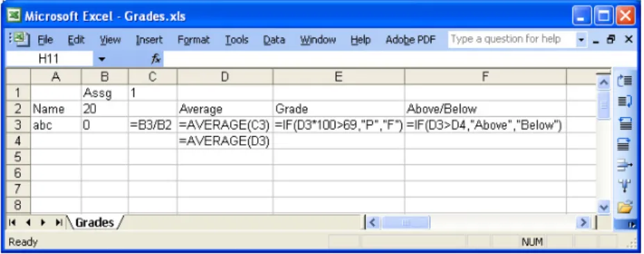Select column C header
The width and height of the screenshot is (644, 254).
[x=153, y=77]
